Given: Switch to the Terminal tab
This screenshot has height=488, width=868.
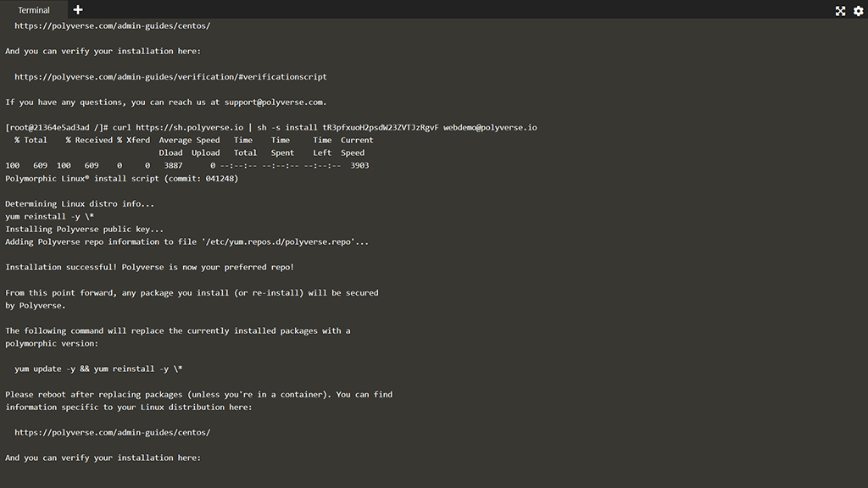Looking at the screenshot, I should coord(34,10).
